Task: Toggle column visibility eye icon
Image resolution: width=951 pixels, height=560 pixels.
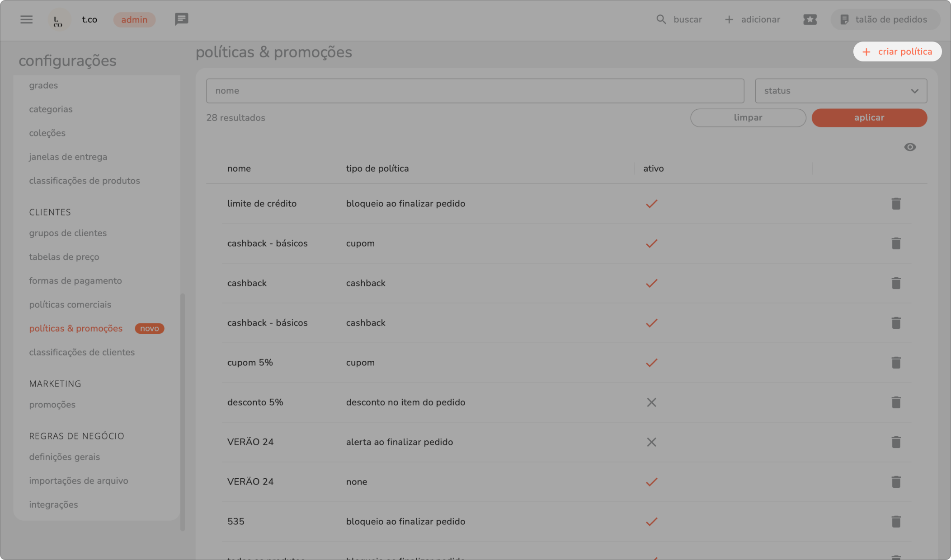Action: (910, 147)
